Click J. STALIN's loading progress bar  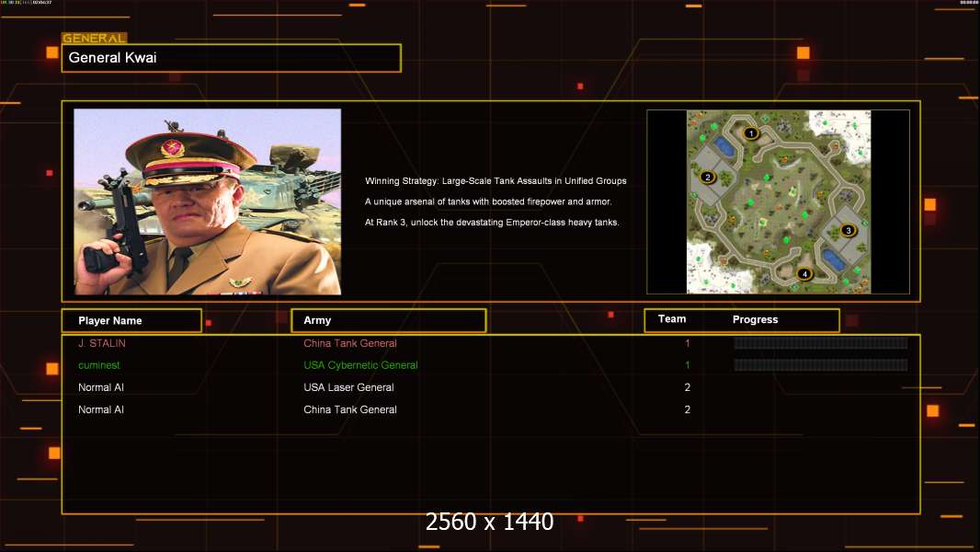[x=820, y=343]
